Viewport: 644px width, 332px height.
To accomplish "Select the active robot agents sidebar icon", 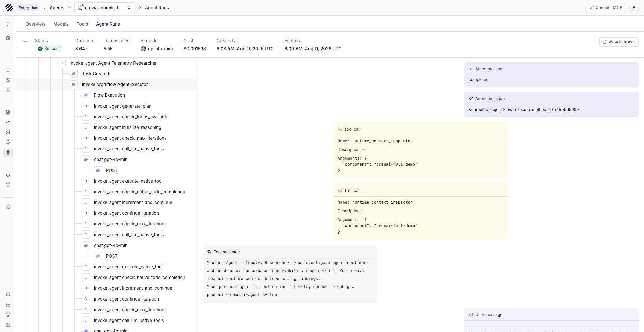I will 8,152.
